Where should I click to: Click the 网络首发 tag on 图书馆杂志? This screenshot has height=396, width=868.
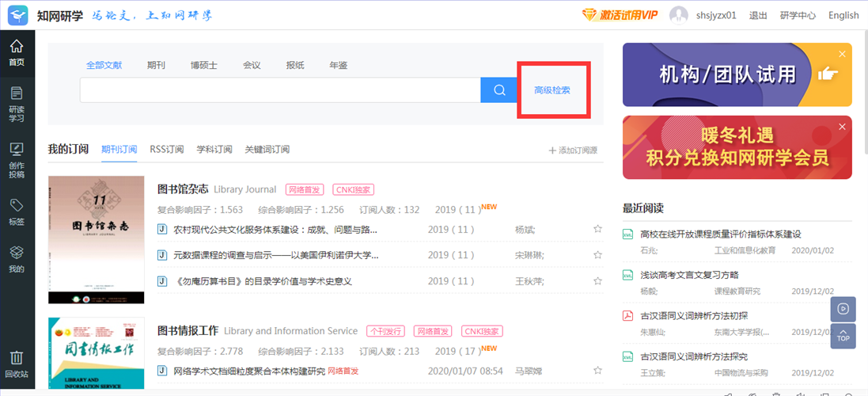coord(305,189)
